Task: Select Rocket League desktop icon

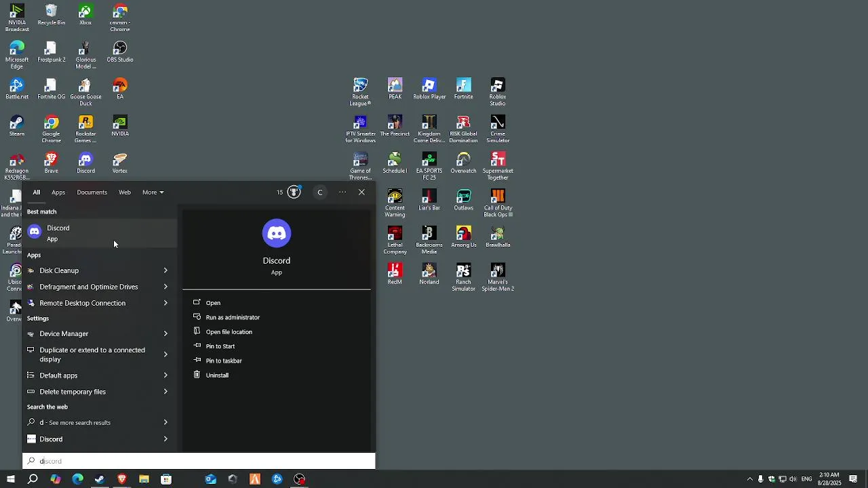Action: (360, 92)
